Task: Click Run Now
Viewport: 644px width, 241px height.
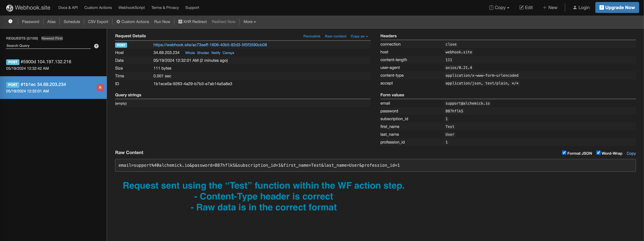Action: point(162,22)
